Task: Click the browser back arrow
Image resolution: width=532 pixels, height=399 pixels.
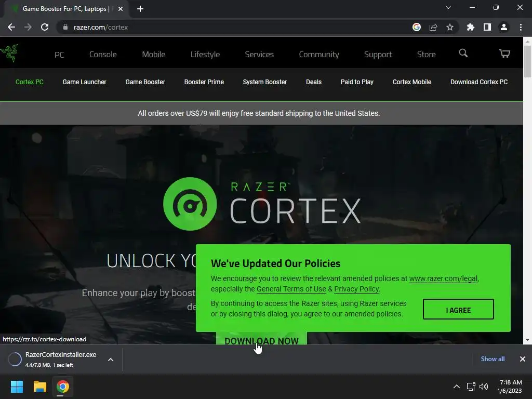Action: pos(11,27)
